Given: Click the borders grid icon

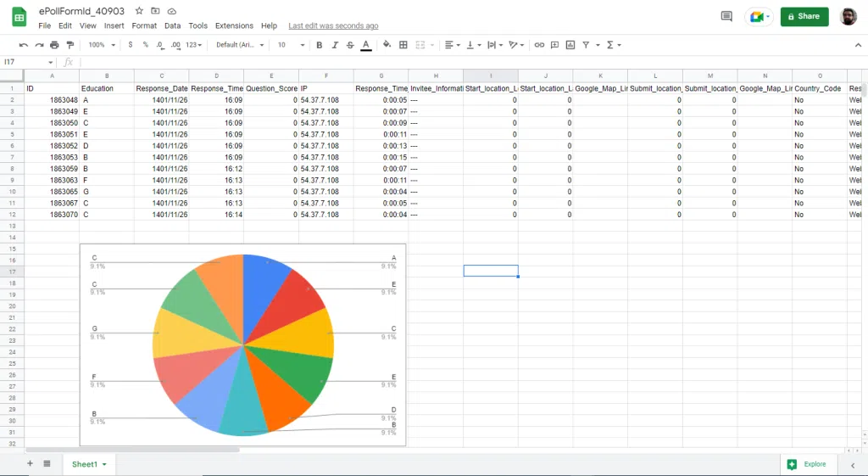Looking at the screenshot, I should click(x=403, y=45).
